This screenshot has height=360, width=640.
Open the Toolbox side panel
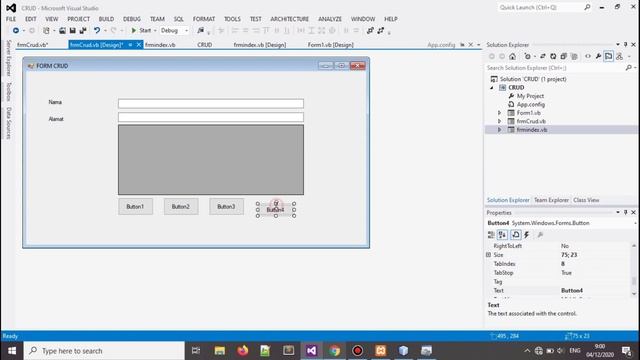[9, 91]
